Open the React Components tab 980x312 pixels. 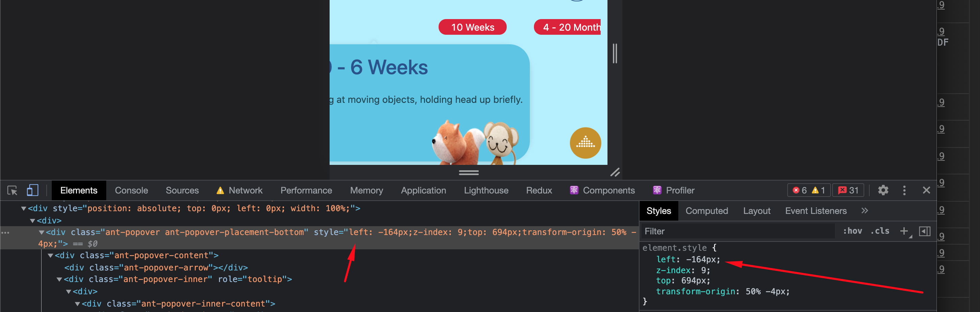pyautogui.click(x=602, y=190)
